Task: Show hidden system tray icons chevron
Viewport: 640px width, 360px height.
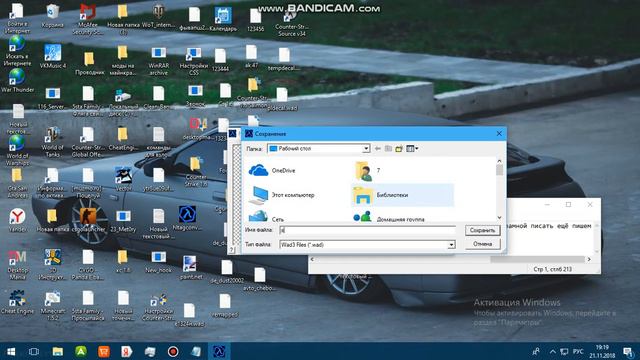Action: coord(553,351)
